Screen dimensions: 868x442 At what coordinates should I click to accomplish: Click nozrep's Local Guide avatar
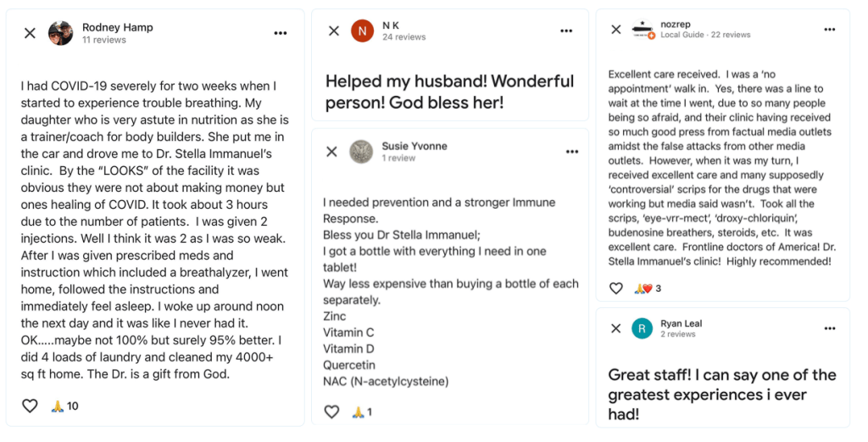(643, 30)
